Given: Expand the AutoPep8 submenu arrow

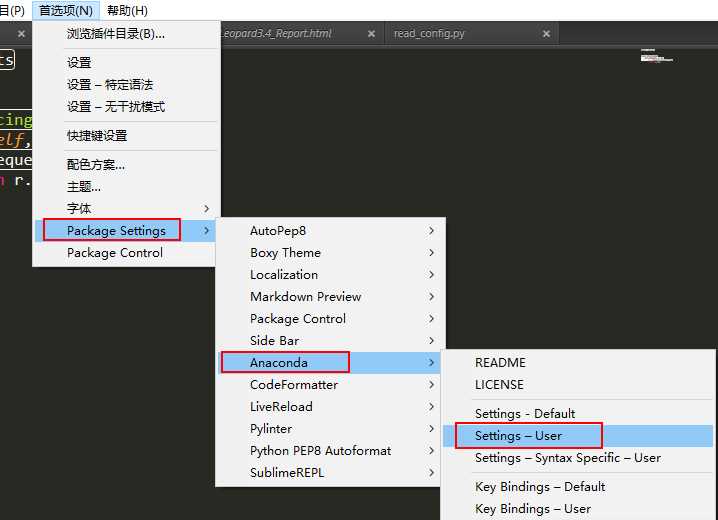Looking at the screenshot, I should (431, 231).
